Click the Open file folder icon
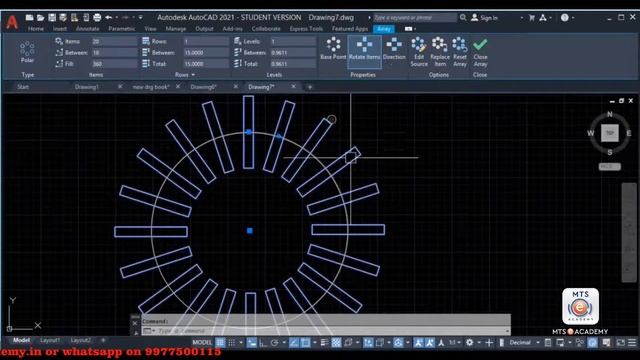The height and width of the screenshot is (360, 640). click(x=40, y=18)
